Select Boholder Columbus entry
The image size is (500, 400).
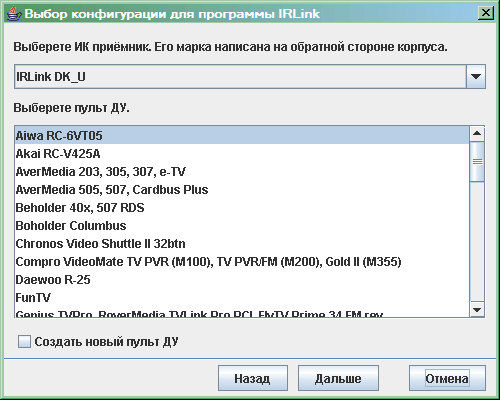pos(242,225)
